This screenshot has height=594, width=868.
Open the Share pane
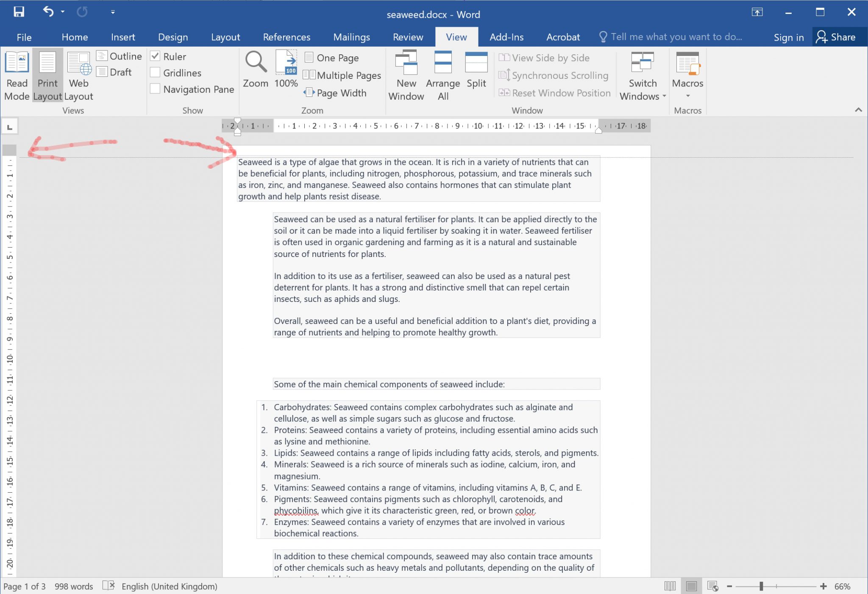point(839,37)
